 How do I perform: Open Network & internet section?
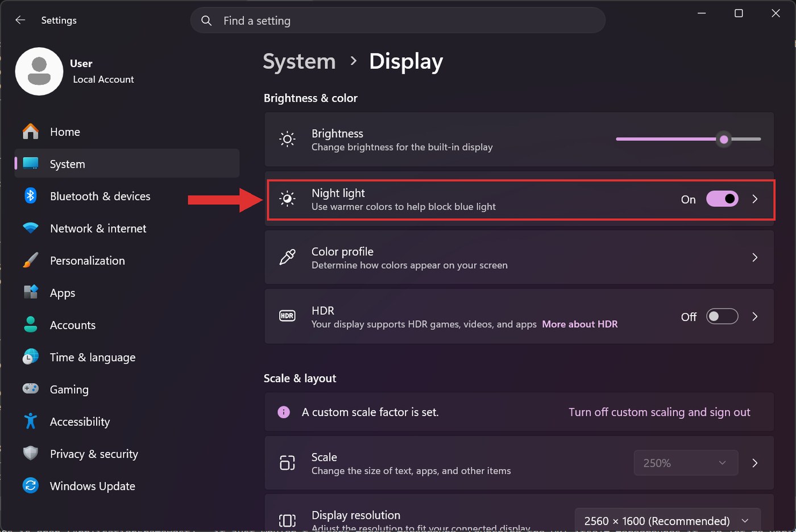[x=127, y=228]
